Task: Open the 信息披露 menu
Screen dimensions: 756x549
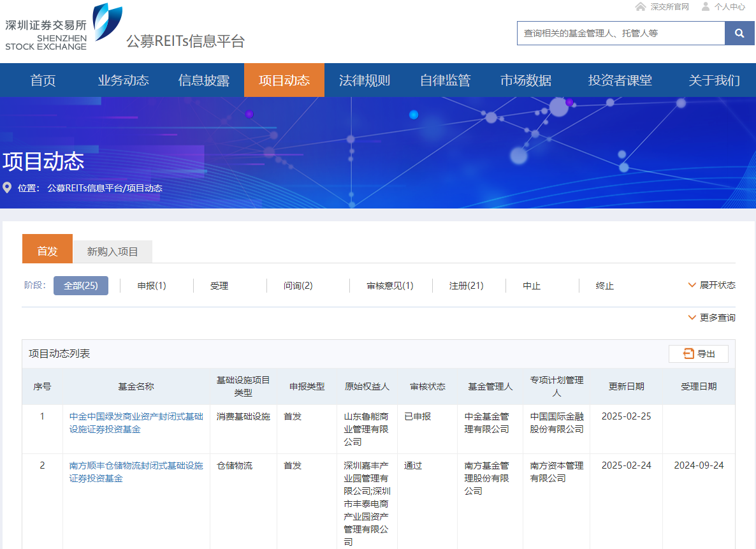Action: [204, 80]
